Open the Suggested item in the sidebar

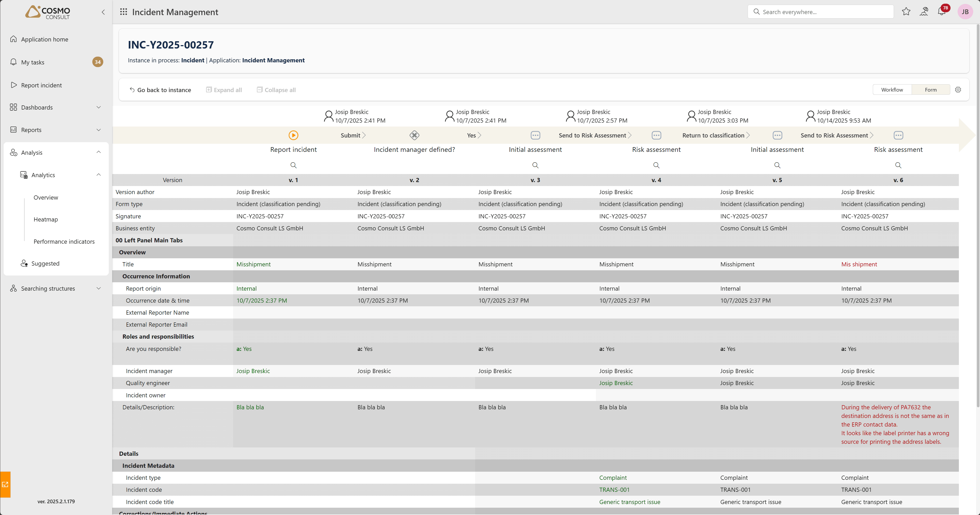45,264
